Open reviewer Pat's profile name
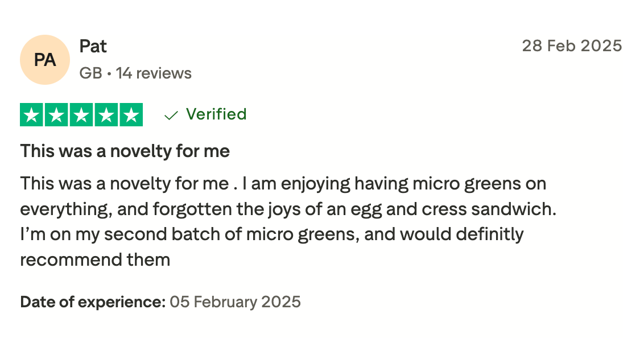This screenshot has width=644, height=338. pos(93,46)
